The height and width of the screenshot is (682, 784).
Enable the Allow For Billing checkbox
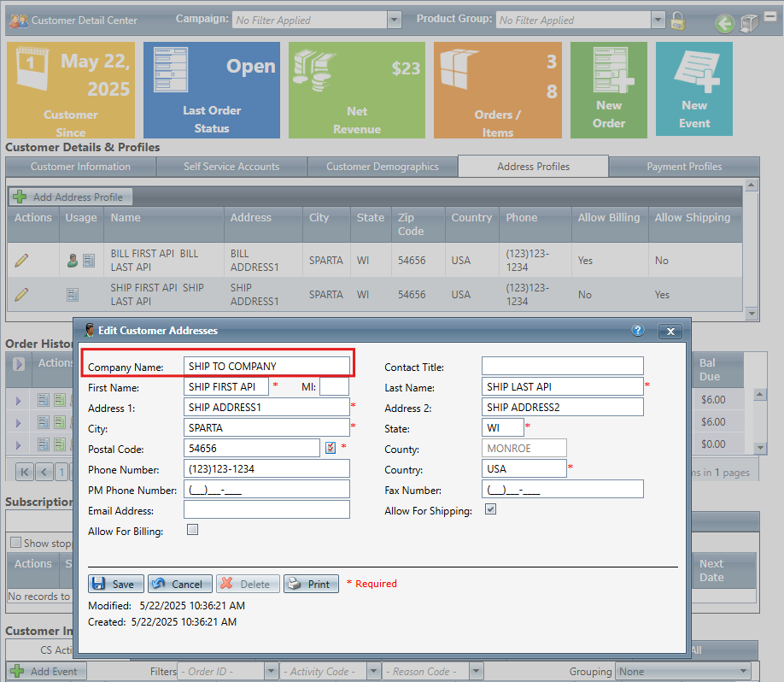point(192,530)
